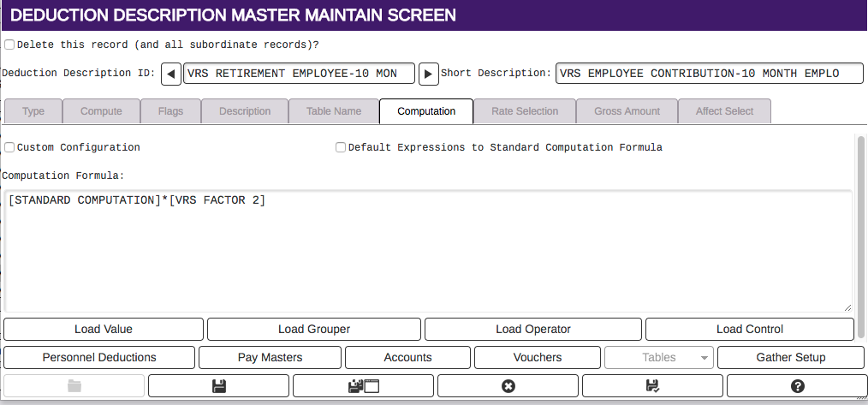This screenshot has height=405, width=868.
Task: Open help with the question mark button
Action: [x=797, y=385]
